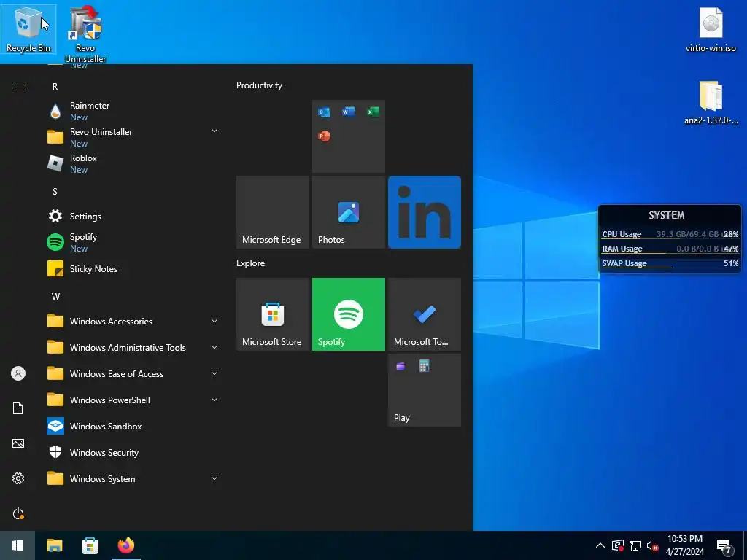Screen dimensions: 747x560
Task: Open Excel icon in Office tile folder
Action: [x=373, y=112]
